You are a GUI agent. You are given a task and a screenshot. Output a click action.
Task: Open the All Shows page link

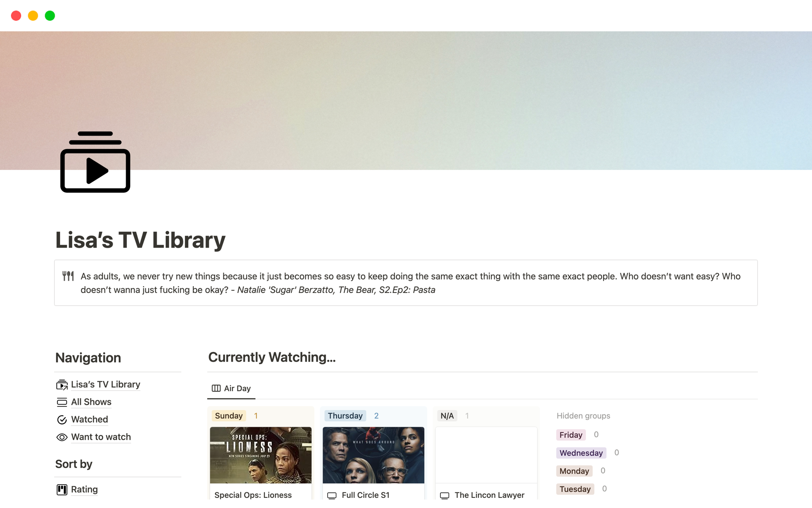tap(91, 402)
